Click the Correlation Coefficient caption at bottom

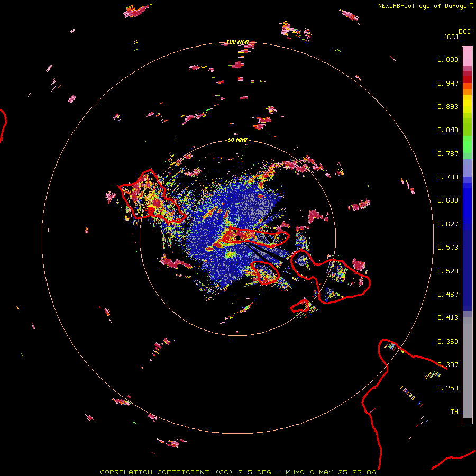click(238, 472)
